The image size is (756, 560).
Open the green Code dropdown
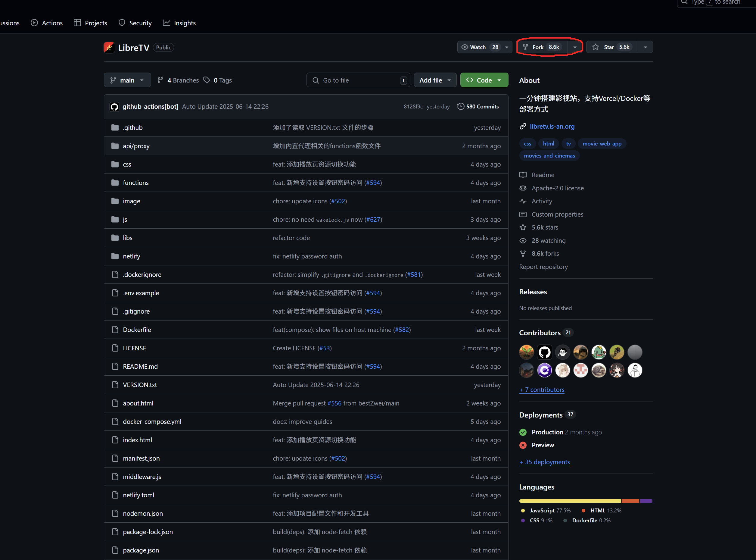484,80
